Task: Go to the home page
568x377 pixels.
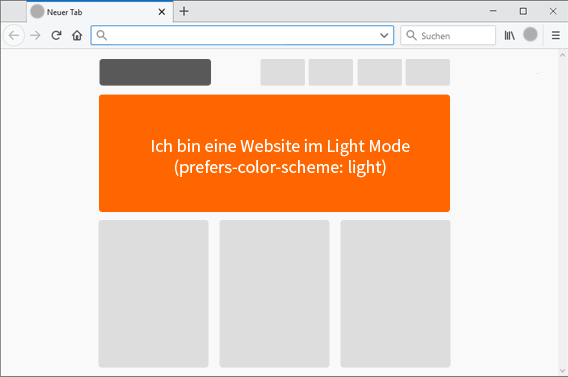Action: (77, 35)
